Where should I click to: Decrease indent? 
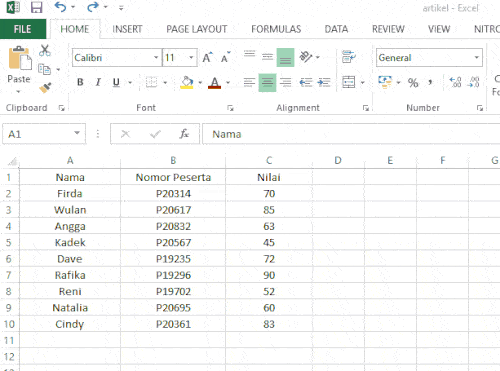pyautogui.click(x=306, y=82)
